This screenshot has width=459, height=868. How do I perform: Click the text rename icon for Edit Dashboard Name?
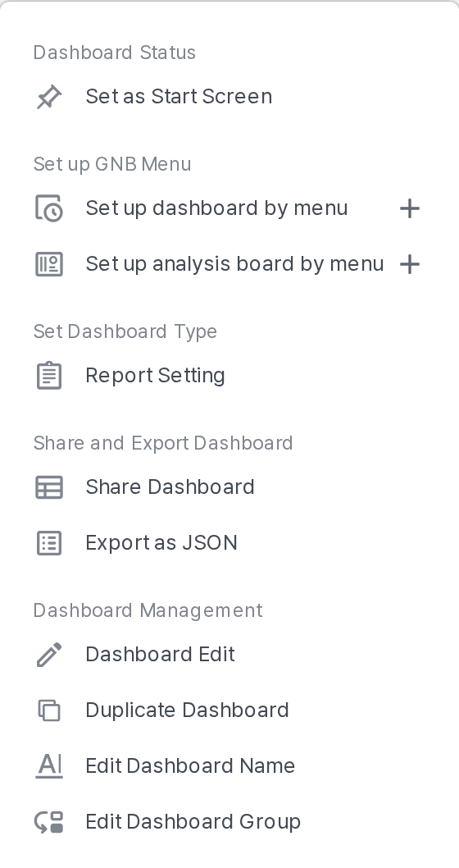pyautogui.click(x=49, y=766)
